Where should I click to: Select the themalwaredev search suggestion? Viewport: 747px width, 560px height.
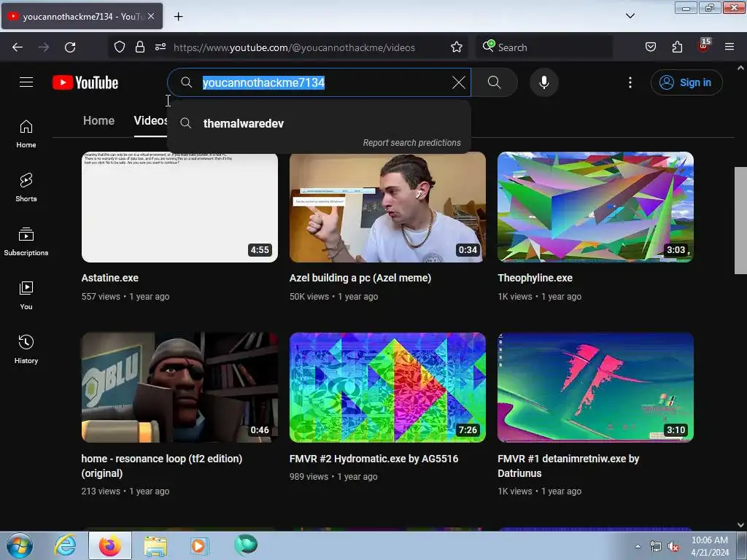tap(319, 123)
